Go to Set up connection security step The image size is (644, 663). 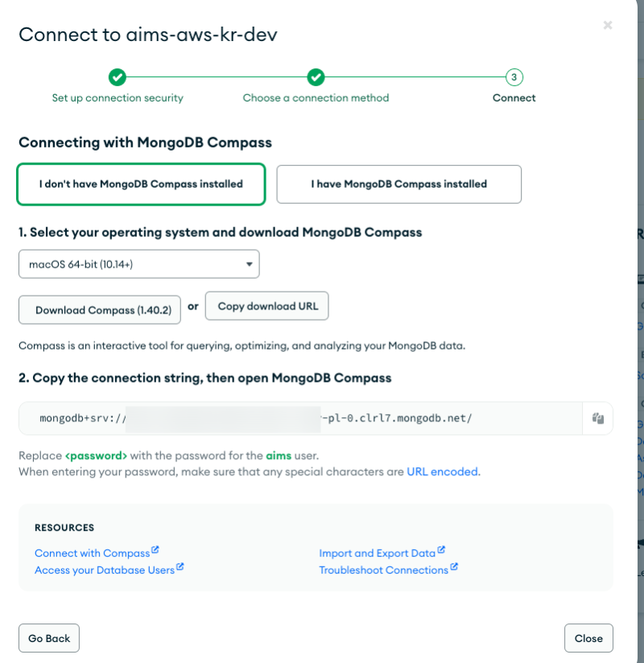[x=118, y=98]
